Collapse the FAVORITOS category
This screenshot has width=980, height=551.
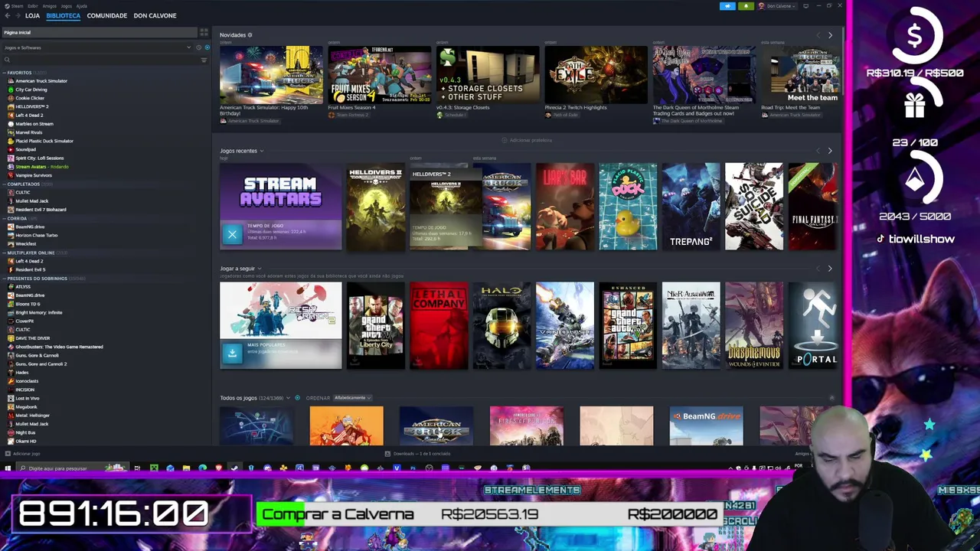tap(5, 73)
